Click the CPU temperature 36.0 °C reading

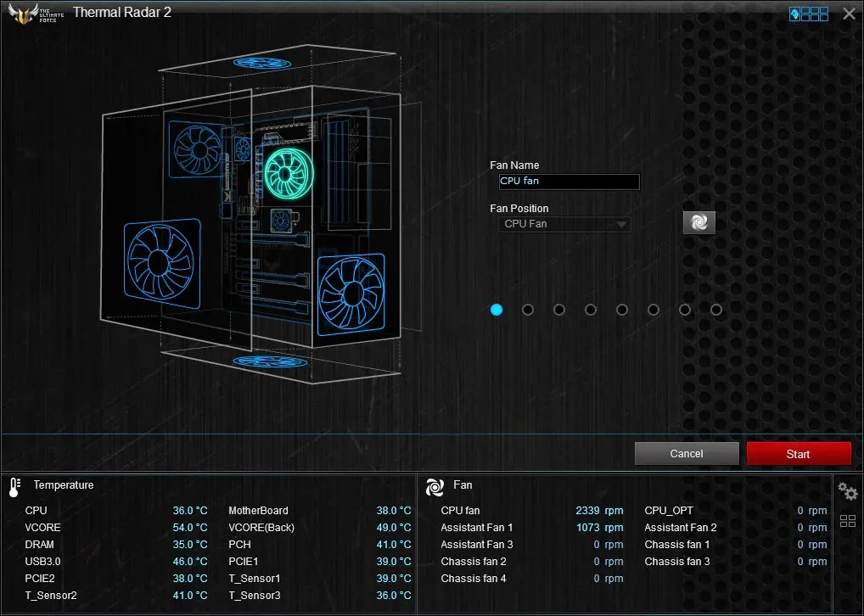coord(190,511)
